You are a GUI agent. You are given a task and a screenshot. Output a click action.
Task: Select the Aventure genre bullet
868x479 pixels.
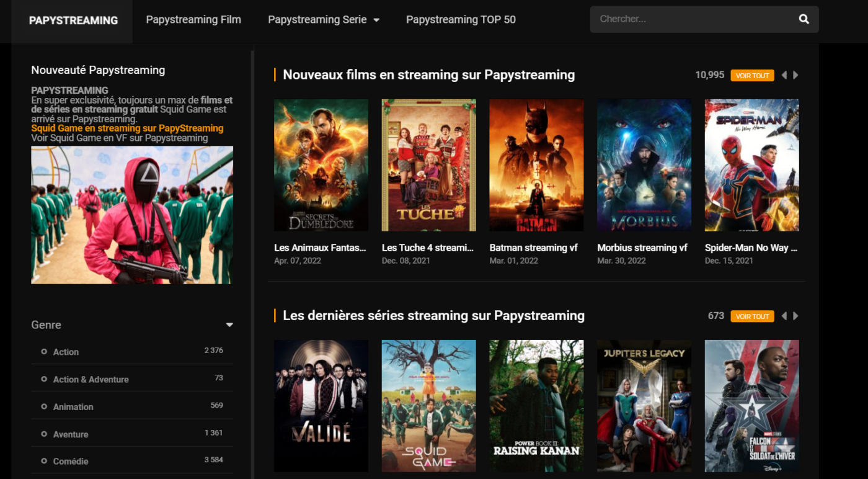[x=44, y=434]
